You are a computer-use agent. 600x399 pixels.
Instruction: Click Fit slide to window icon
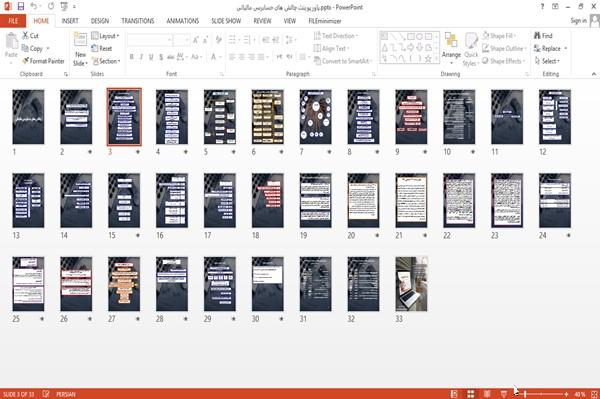594,394
